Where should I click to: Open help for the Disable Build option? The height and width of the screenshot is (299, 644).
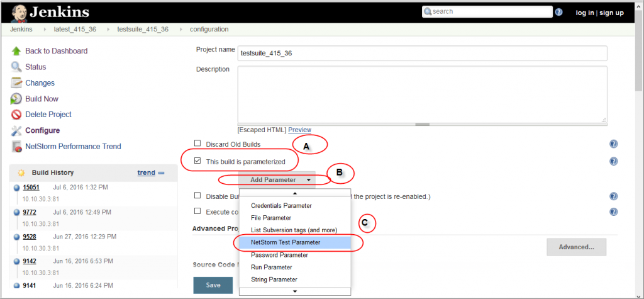[614, 196]
